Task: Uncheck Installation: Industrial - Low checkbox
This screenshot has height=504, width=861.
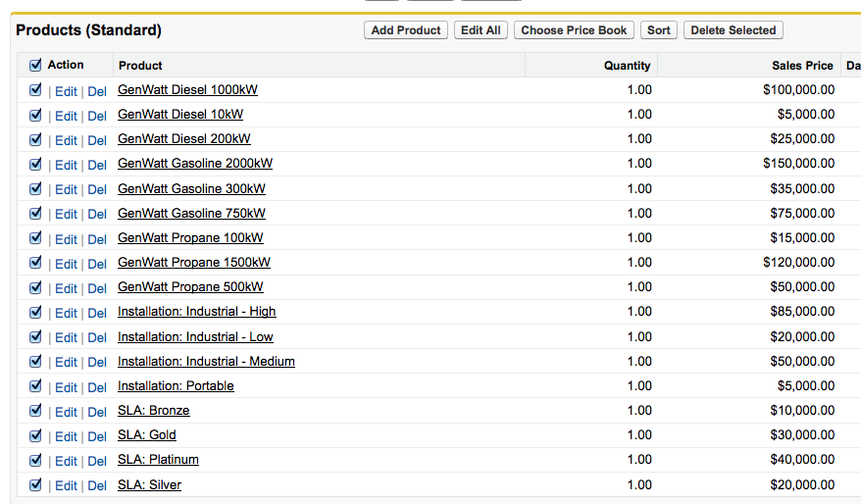Action: coord(35,336)
